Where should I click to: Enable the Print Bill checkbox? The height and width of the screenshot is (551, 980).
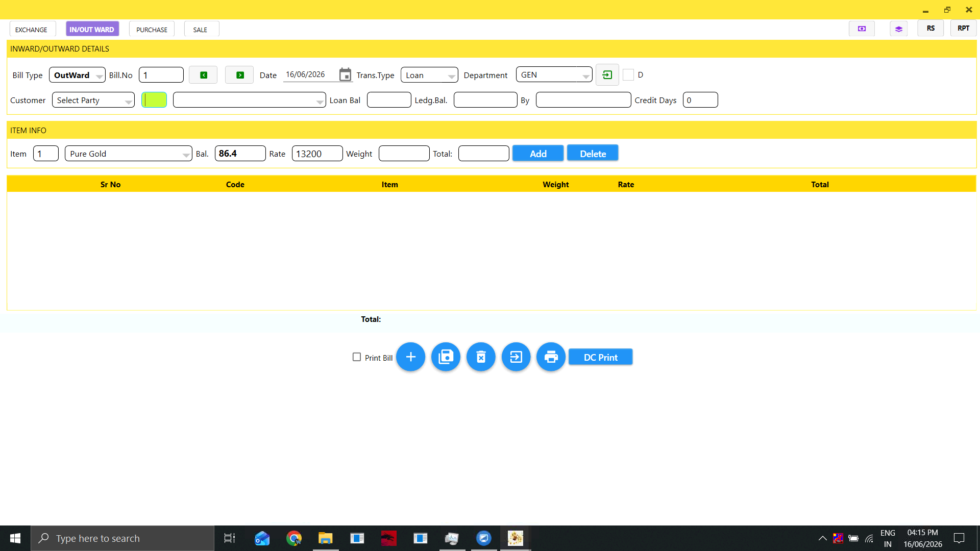(x=357, y=357)
